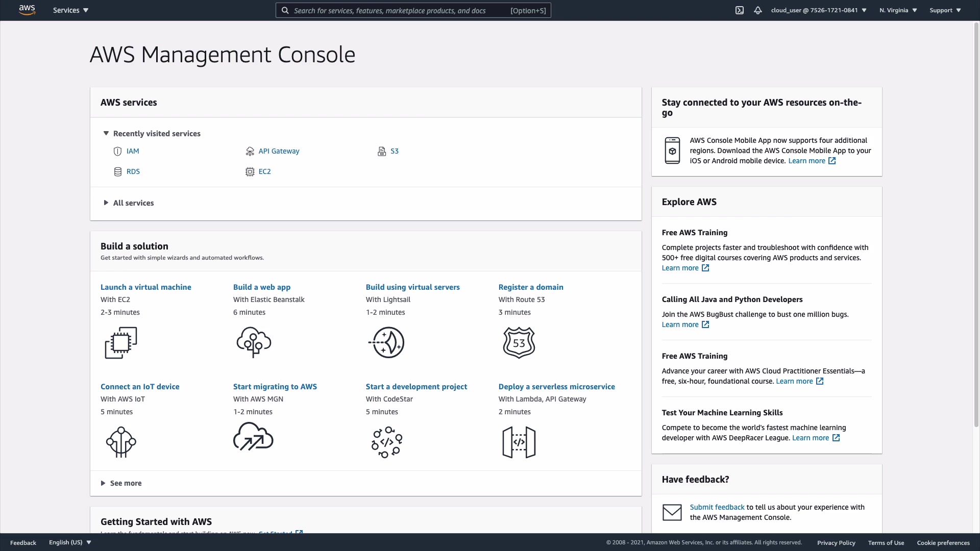Open the notifications bell
The height and width of the screenshot is (551, 980).
[758, 10]
